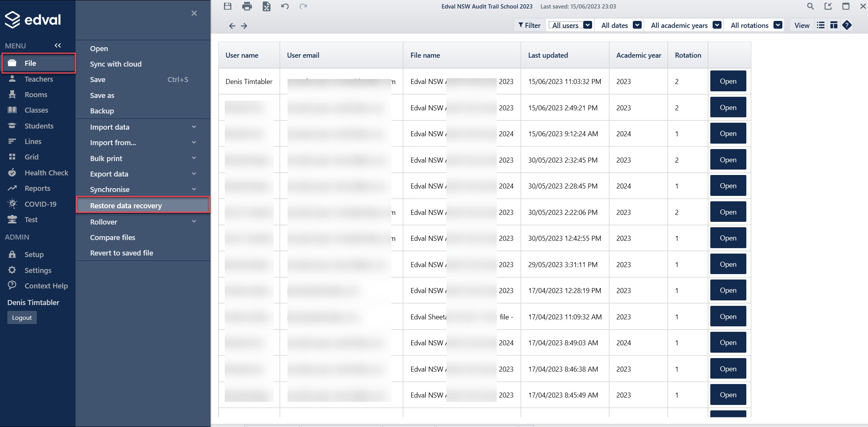Click the Save disk icon in toolbar
Screen dimensions: 868x427
227,6
